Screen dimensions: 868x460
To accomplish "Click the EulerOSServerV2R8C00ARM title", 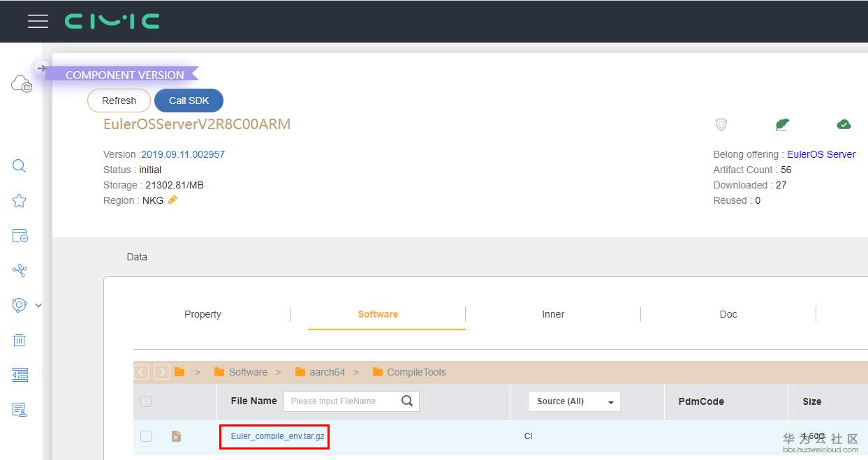I will [197, 124].
